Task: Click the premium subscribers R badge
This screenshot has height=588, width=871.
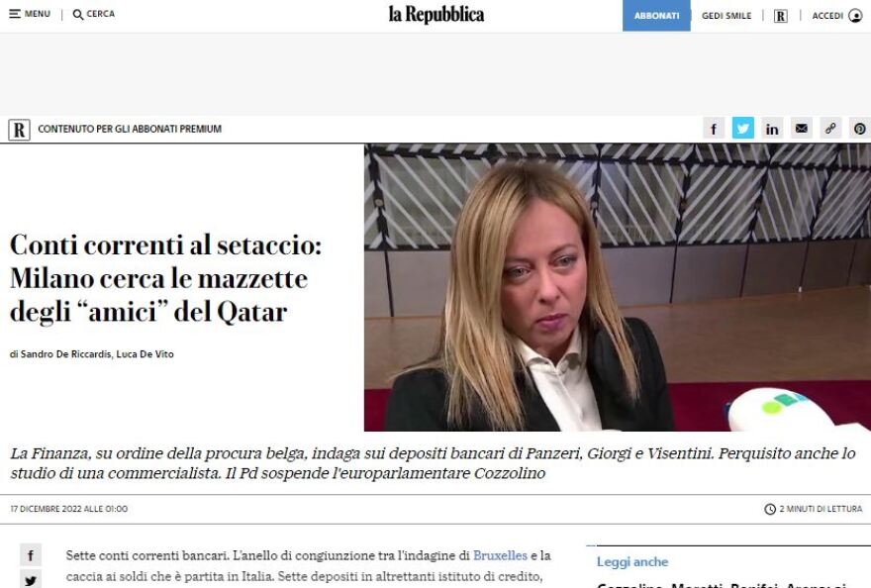Action: 19,130
